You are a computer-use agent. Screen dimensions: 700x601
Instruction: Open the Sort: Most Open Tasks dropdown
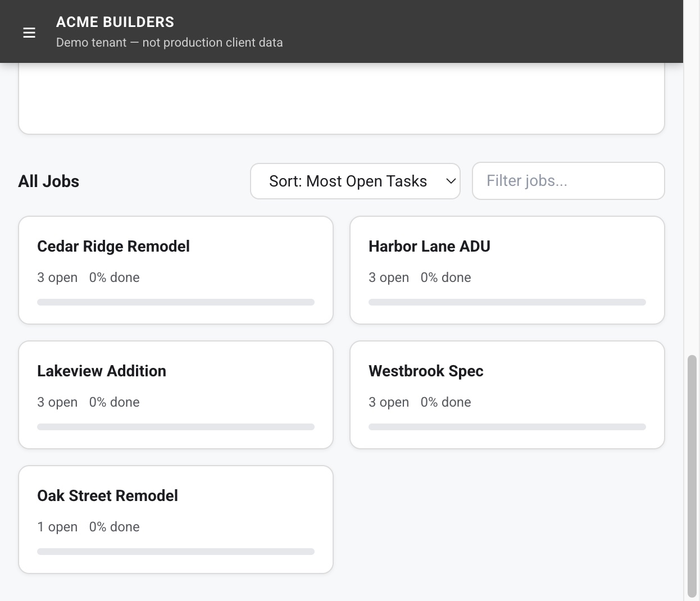pyautogui.click(x=355, y=181)
